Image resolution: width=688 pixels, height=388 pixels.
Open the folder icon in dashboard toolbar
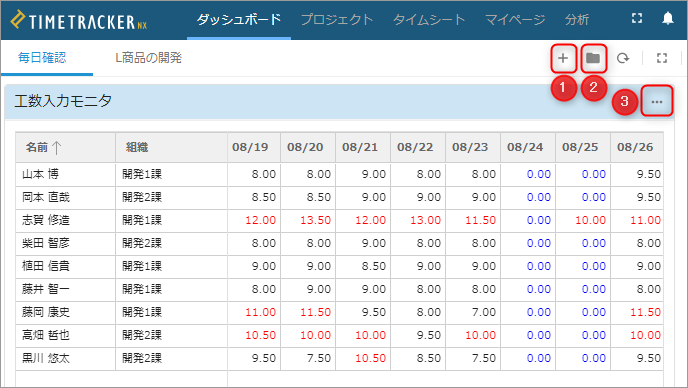tap(593, 58)
